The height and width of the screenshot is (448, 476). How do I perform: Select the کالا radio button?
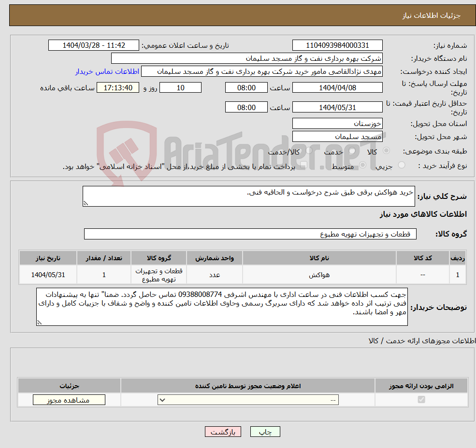tap(387, 151)
